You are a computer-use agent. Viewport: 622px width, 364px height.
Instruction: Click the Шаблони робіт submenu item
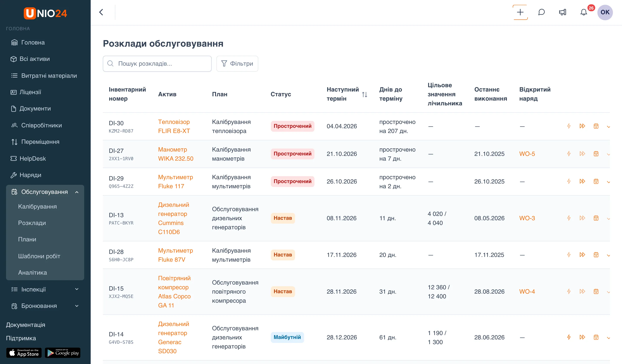pyautogui.click(x=39, y=256)
